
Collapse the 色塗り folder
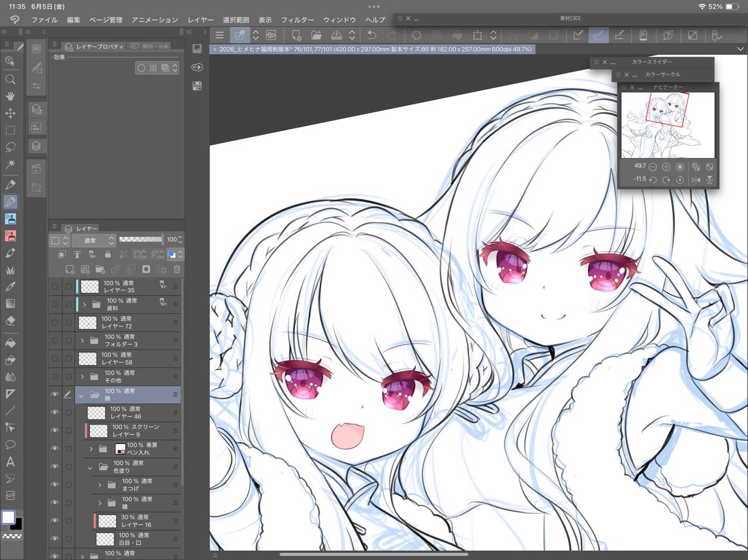coord(90,467)
